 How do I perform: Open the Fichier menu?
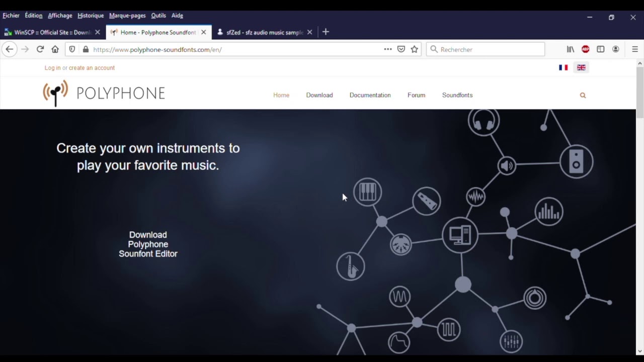11,16
